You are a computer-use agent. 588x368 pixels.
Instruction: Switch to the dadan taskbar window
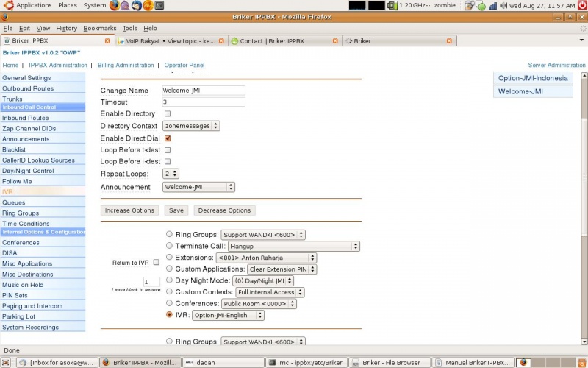click(223, 362)
